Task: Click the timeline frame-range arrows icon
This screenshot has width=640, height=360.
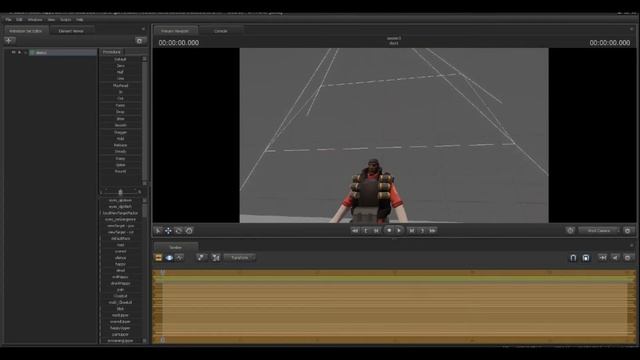Action: click(602, 258)
